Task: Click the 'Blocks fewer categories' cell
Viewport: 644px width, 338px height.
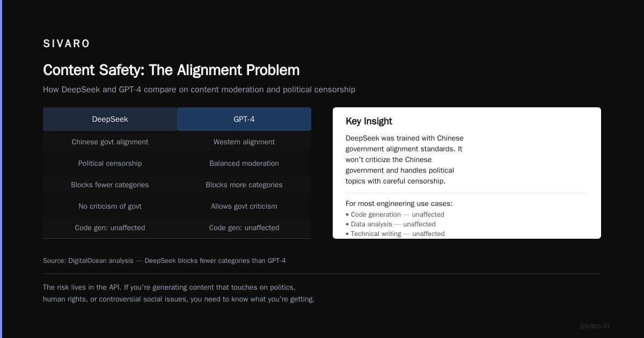Action: pyautogui.click(x=110, y=185)
